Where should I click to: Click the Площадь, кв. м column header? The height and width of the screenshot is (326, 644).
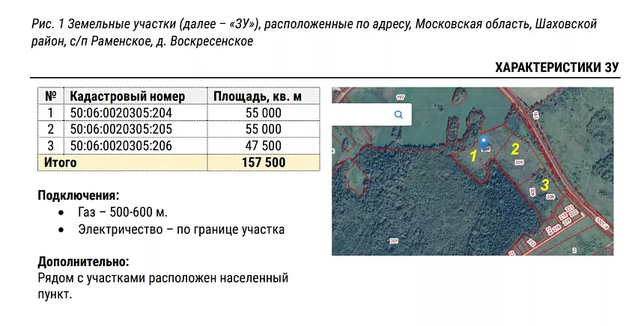click(258, 96)
